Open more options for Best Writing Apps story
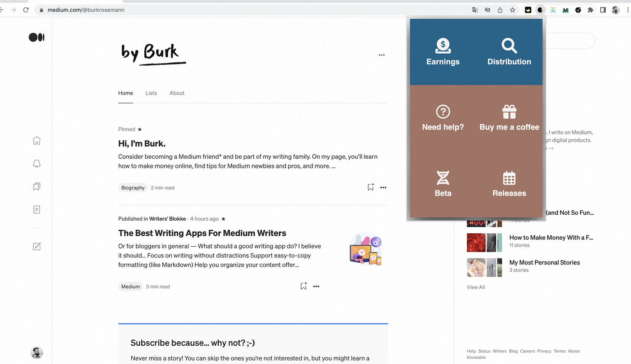The width and height of the screenshot is (631, 364). [x=316, y=286]
